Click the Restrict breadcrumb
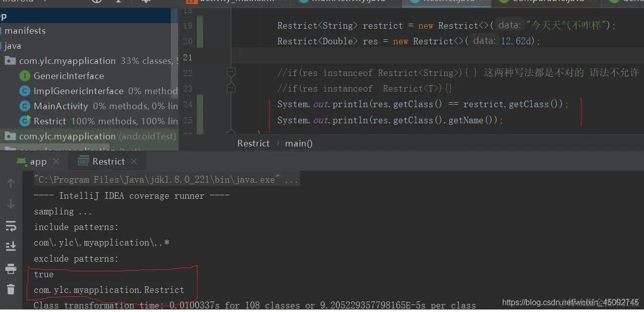The width and height of the screenshot is (644, 312). click(x=253, y=143)
